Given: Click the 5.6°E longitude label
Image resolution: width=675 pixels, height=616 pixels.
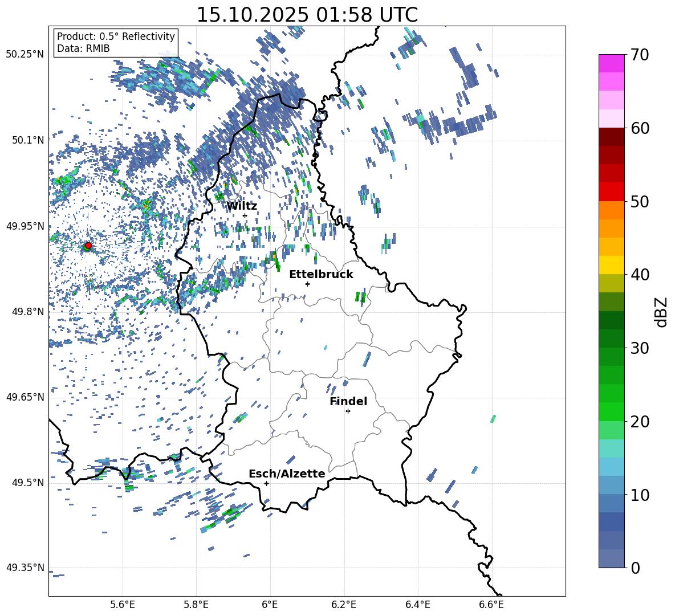Looking at the screenshot, I should point(123,605).
